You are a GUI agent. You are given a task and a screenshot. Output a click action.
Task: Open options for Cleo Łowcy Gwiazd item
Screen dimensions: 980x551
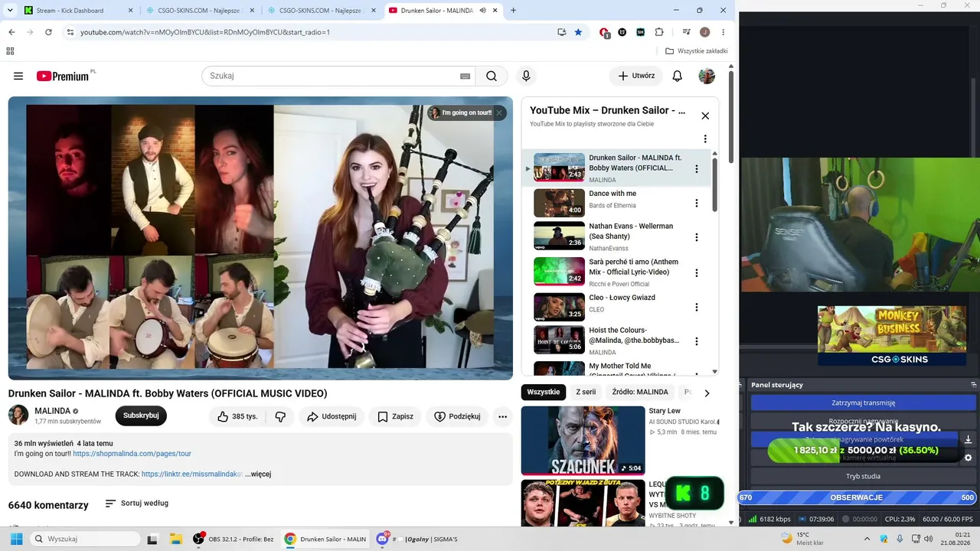coord(697,307)
